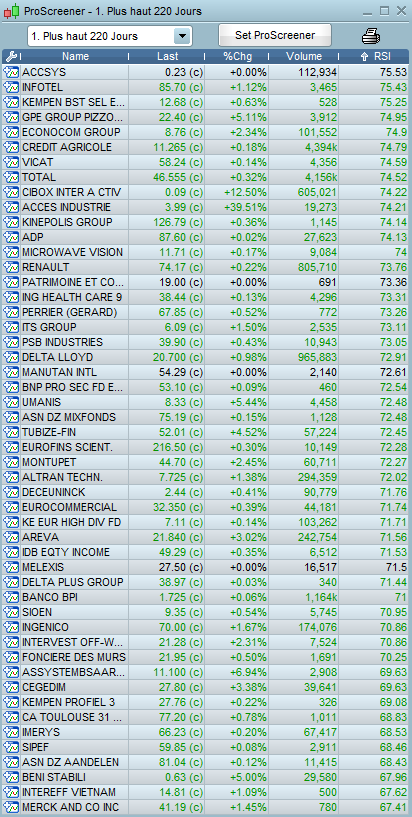
Task: Open chart icon for ACCSYS row
Action: (11, 72)
